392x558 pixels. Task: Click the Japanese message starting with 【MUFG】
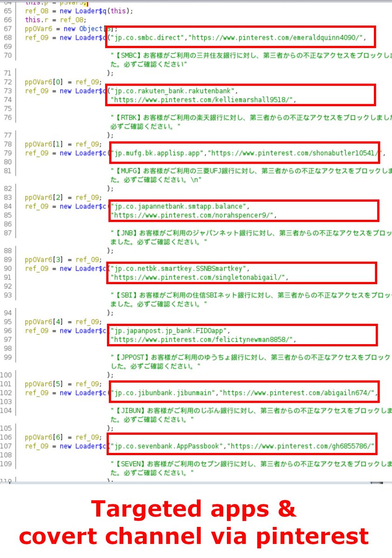(251, 175)
